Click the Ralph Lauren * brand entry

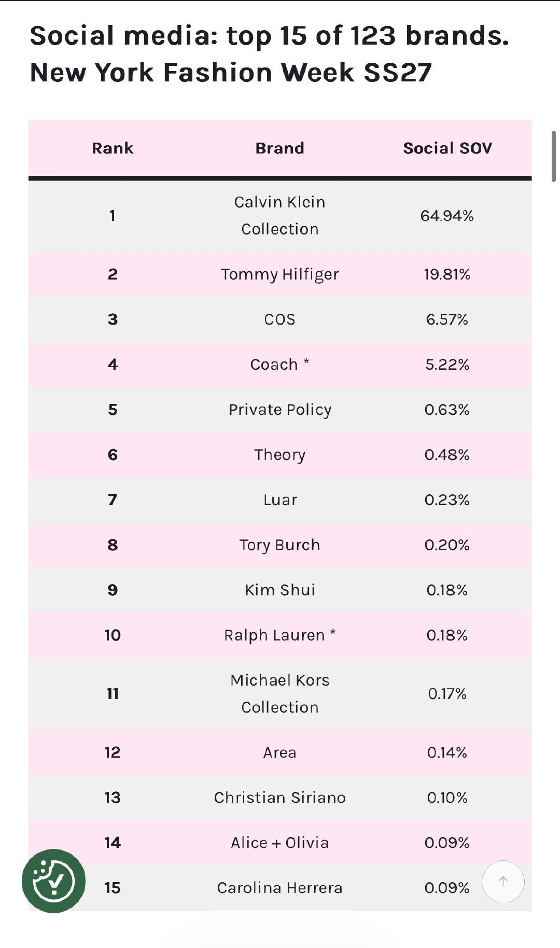[x=280, y=635]
